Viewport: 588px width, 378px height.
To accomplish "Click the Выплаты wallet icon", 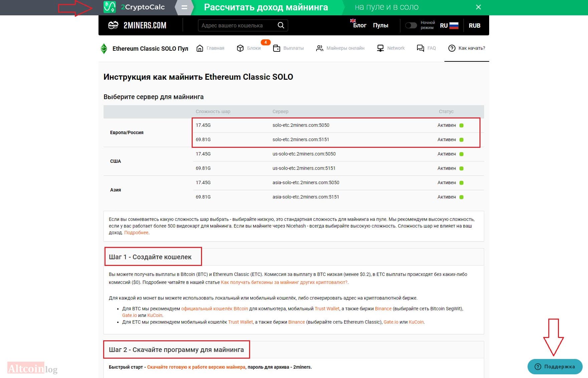I will point(276,48).
